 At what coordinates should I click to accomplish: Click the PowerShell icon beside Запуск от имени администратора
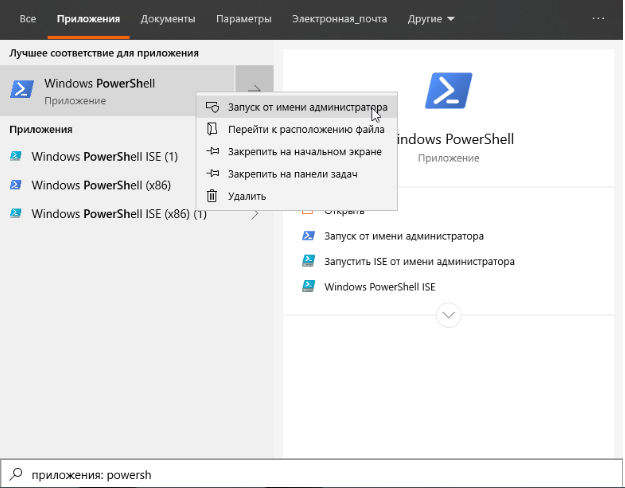308,236
